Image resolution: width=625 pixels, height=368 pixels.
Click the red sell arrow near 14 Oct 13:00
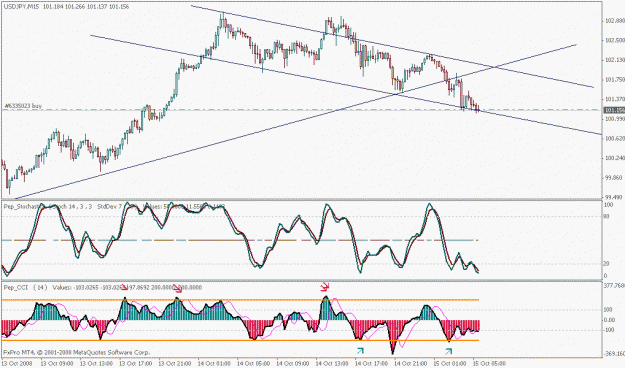[325, 287]
